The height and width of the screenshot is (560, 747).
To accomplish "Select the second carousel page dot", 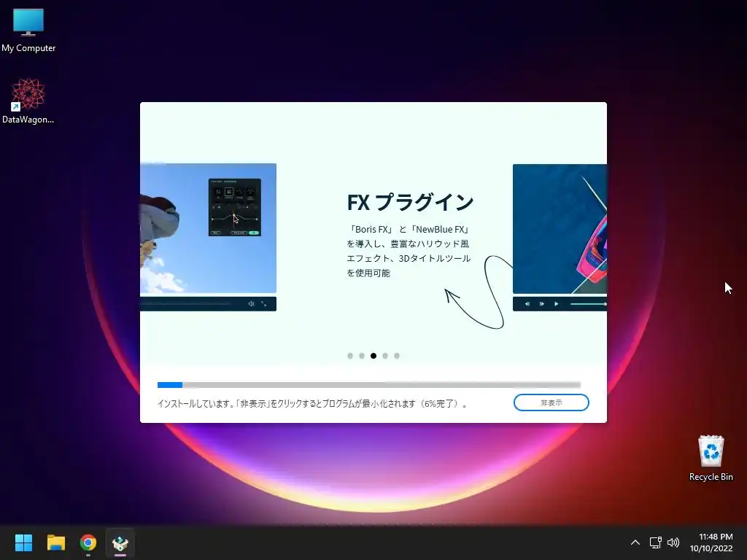I will coord(362,356).
